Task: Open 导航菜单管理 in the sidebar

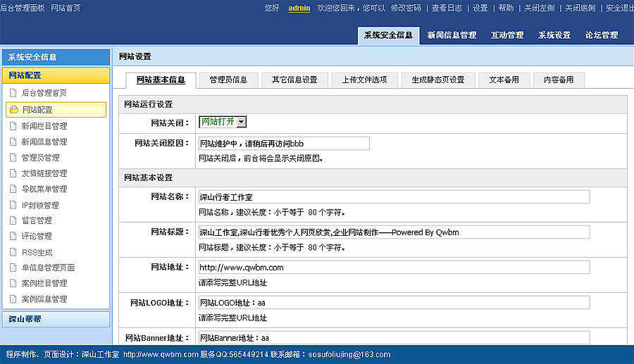Action: pyautogui.click(x=44, y=189)
